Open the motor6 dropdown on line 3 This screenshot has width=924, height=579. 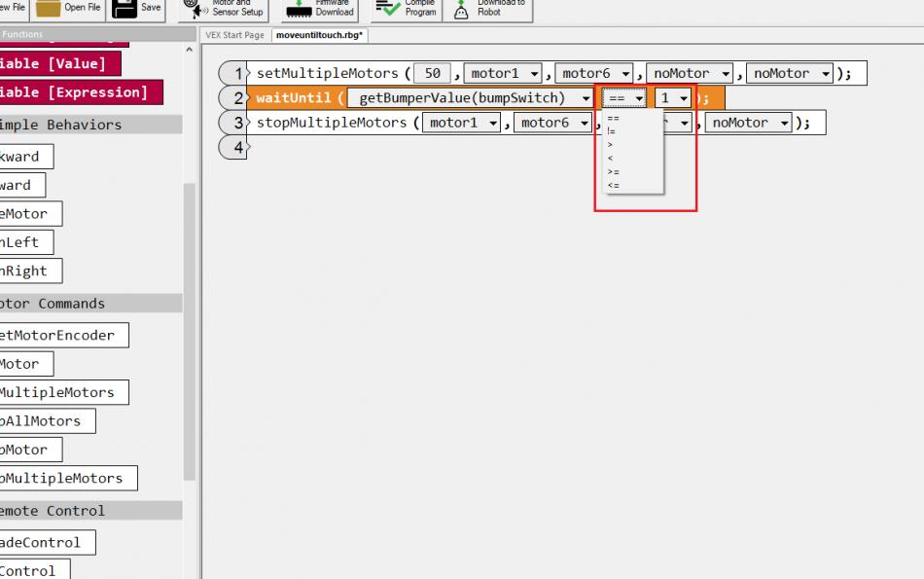tap(552, 123)
